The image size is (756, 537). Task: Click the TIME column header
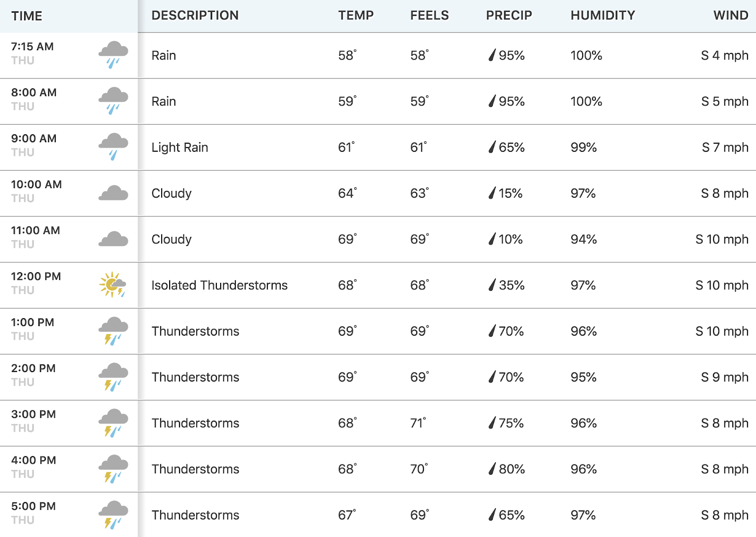pos(27,16)
